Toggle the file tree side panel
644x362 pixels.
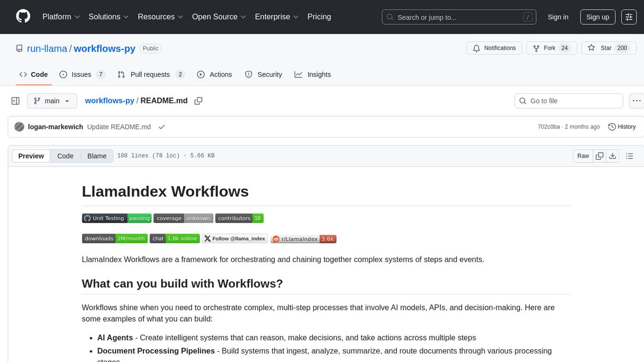(x=16, y=101)
